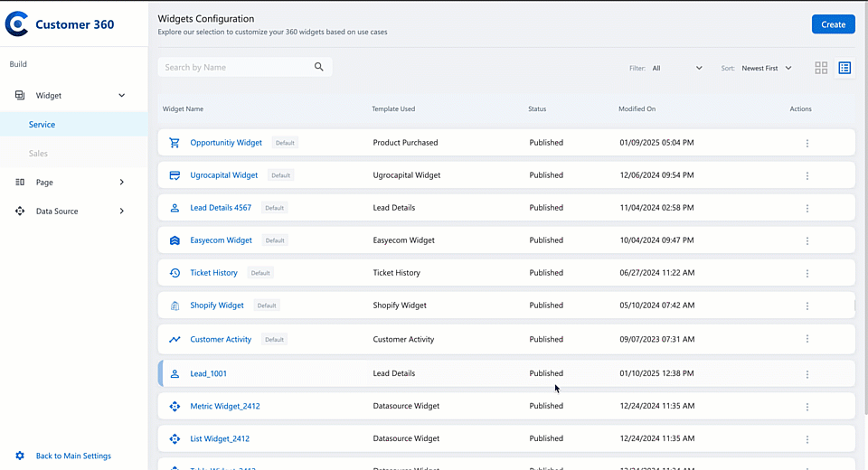868x470 pixels.
Task: Open the Sort Newest First dropdown
Action: (x=767, y=68)
